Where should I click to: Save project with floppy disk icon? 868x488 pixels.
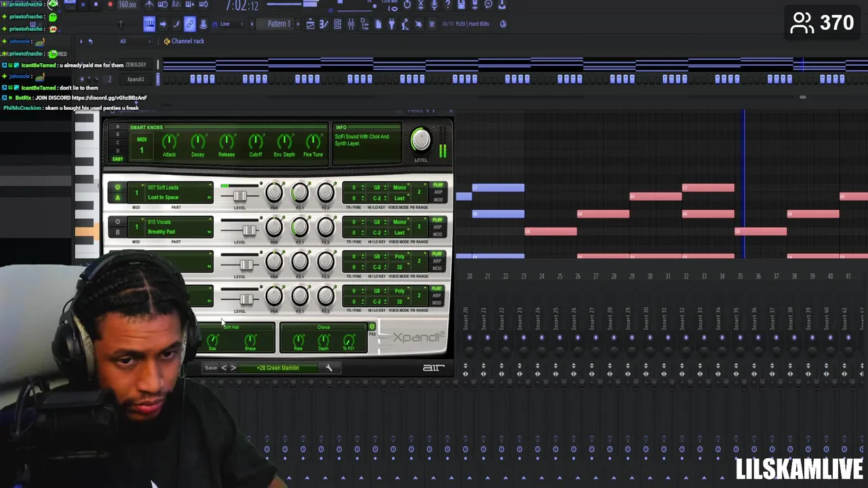(x=461, y=4)
